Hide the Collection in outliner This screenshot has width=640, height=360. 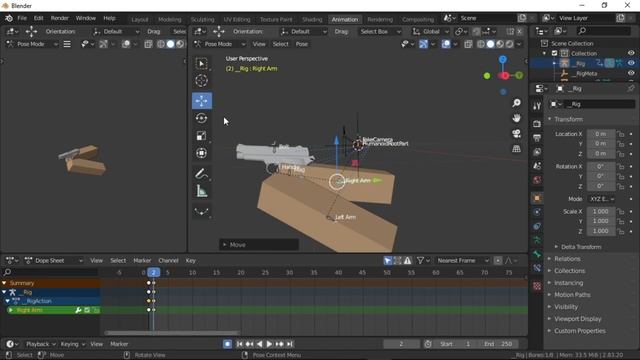631,53
